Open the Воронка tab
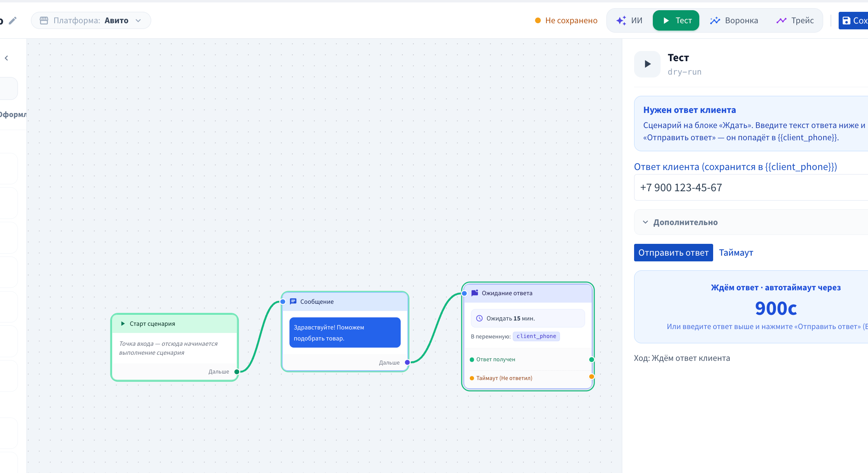 pyautogui.click(x=734, y=20)
